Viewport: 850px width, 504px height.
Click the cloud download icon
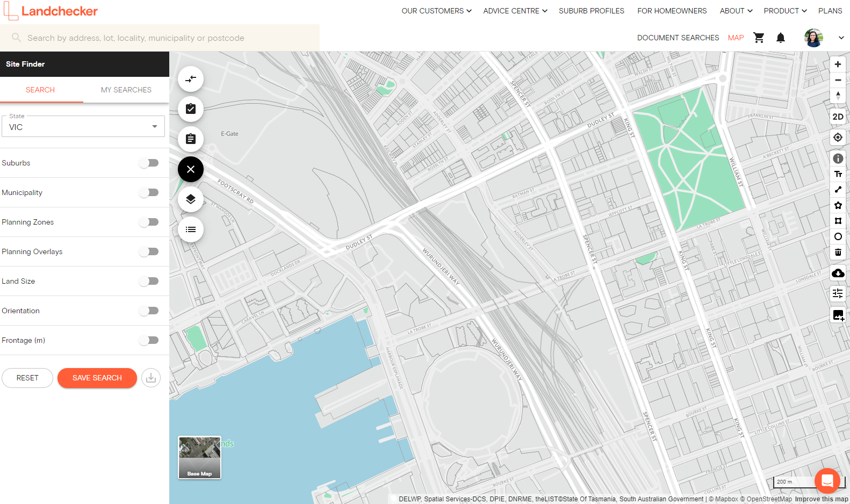tap(838, 273)
